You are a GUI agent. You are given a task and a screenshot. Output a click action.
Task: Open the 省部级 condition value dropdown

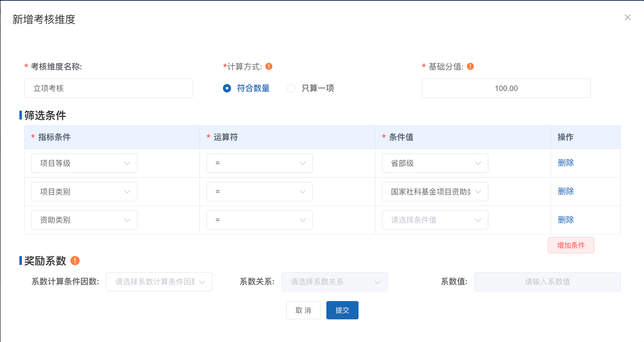tap(435, 163)
